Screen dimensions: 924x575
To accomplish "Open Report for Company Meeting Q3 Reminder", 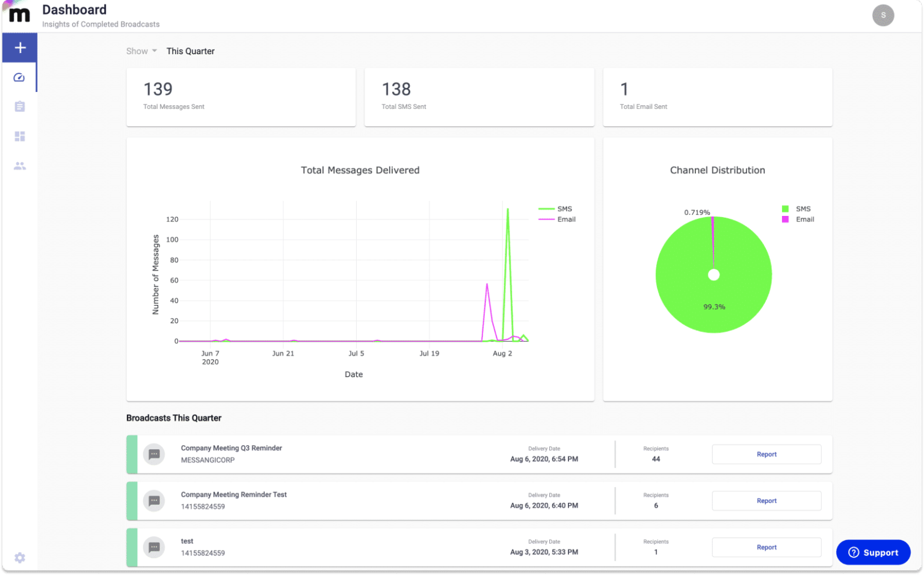I will coord(766,454).
